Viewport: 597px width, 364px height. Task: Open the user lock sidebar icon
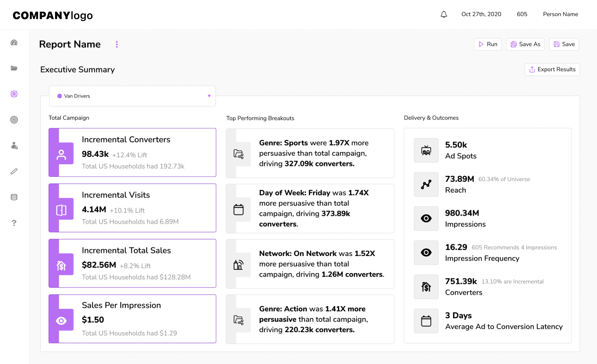(x=14, y=145)
